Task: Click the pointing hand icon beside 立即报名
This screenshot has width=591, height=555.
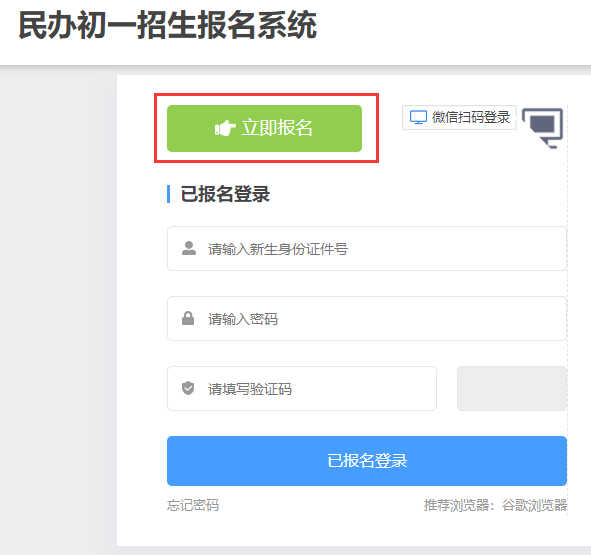Action: [x=225, y=128]
